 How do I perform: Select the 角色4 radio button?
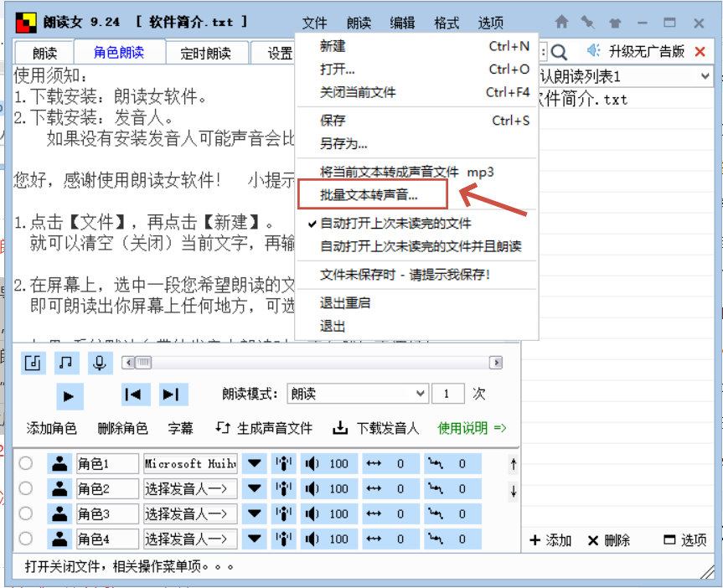point(26,539)
